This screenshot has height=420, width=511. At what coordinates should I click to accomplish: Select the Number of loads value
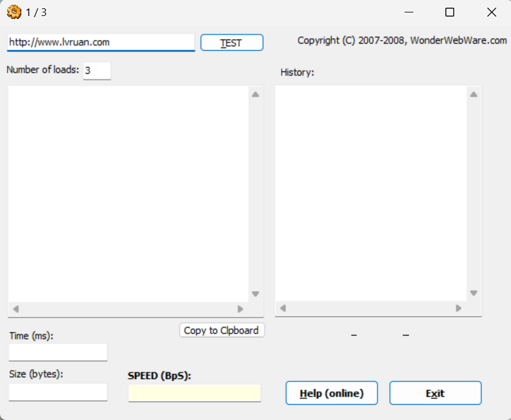click(x=96, y=70)
